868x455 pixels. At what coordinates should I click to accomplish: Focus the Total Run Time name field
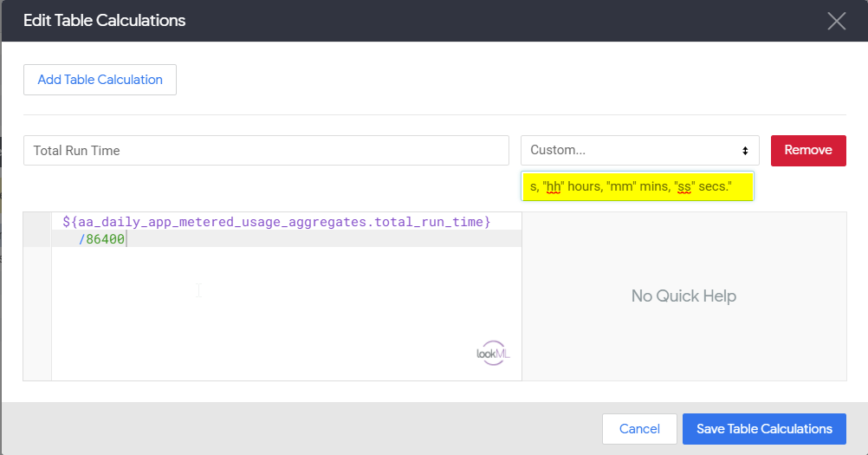[x=266, y=151]
